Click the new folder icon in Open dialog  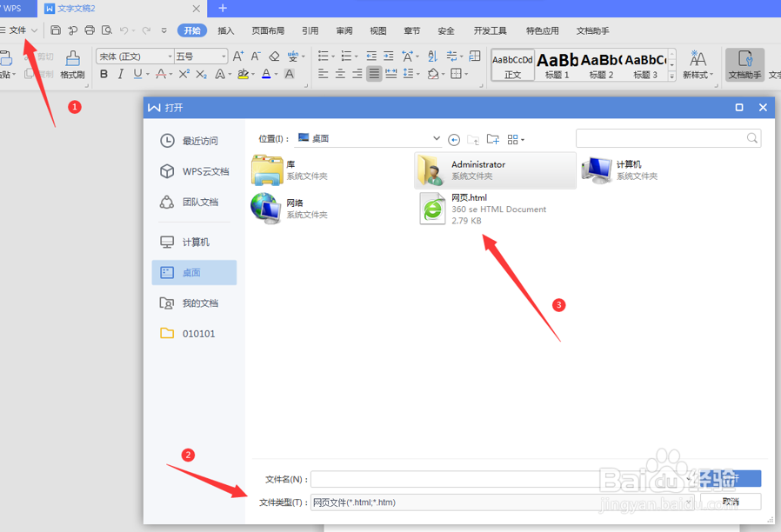[x=492, y=139]
